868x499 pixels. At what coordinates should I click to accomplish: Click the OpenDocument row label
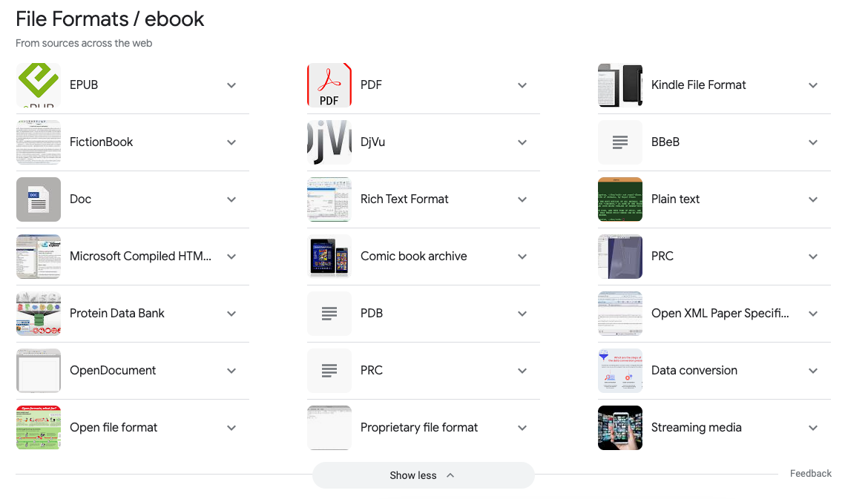click(x=113, y=371)
